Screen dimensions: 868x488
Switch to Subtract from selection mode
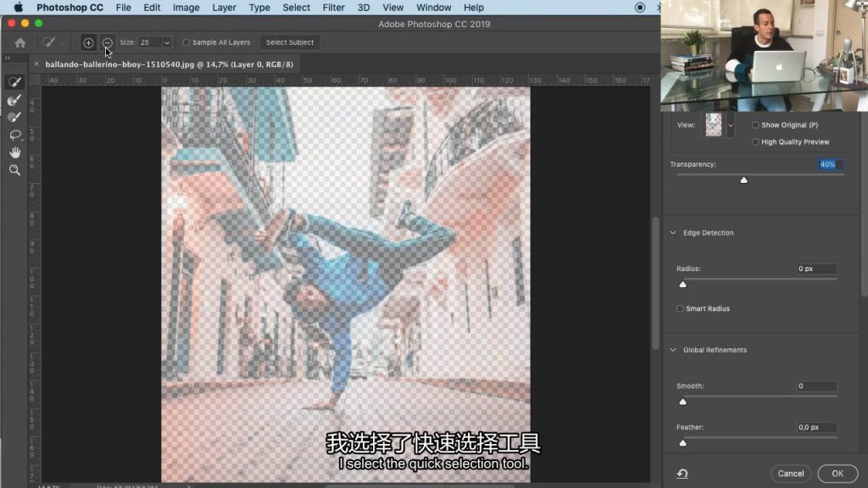(107, 42)
